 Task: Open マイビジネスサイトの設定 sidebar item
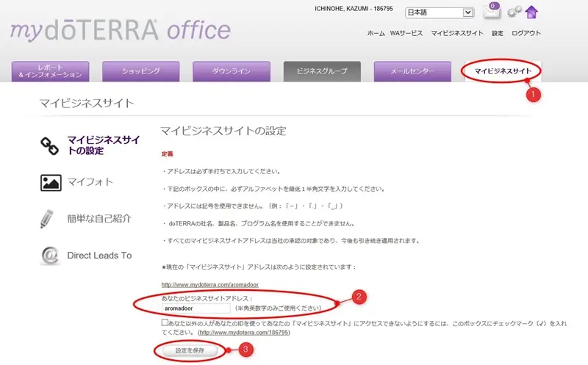[104, 145]
